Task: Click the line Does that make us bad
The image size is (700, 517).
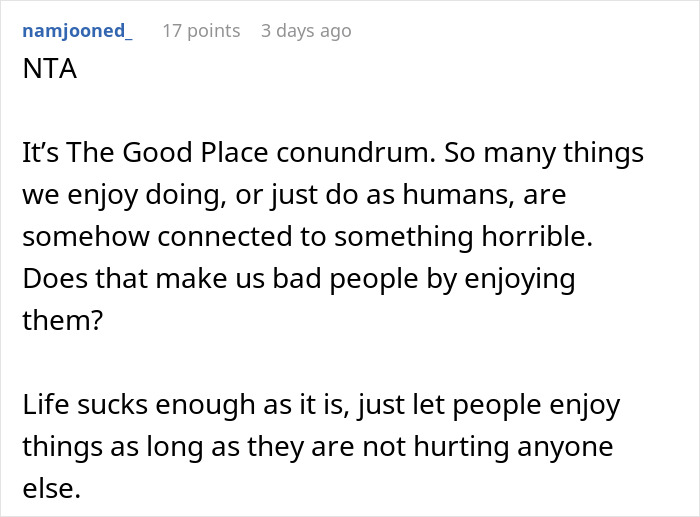Action: pyautogui.click(x=298, y=279)
